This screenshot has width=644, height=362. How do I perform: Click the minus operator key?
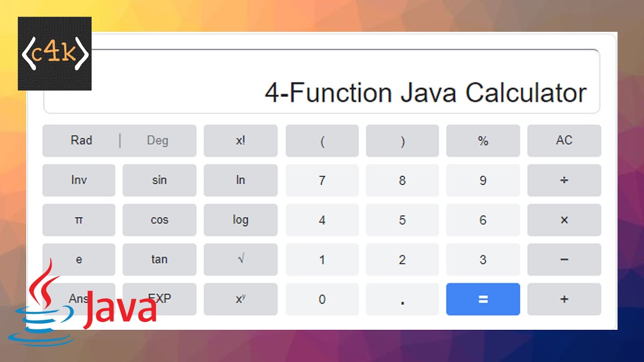click(564, 259)
